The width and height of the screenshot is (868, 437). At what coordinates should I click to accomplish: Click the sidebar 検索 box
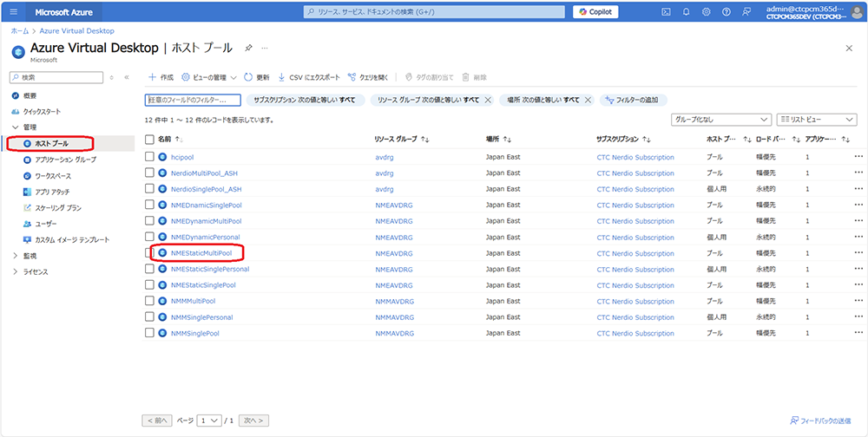point(56,77)
